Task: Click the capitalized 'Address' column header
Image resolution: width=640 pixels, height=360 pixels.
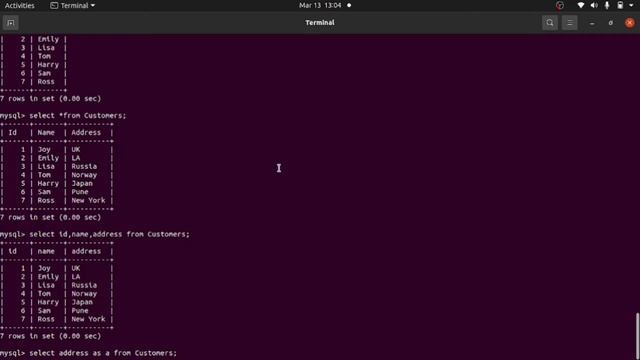Action: pyautogui.click(x=86, y=133)
